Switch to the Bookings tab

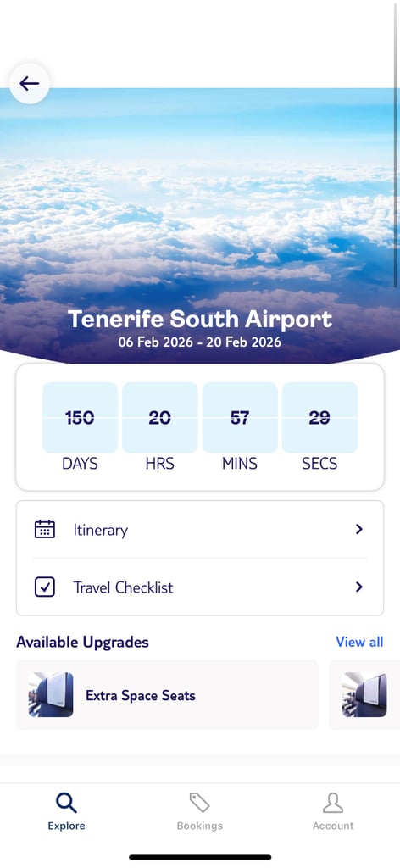pos(200,811)
